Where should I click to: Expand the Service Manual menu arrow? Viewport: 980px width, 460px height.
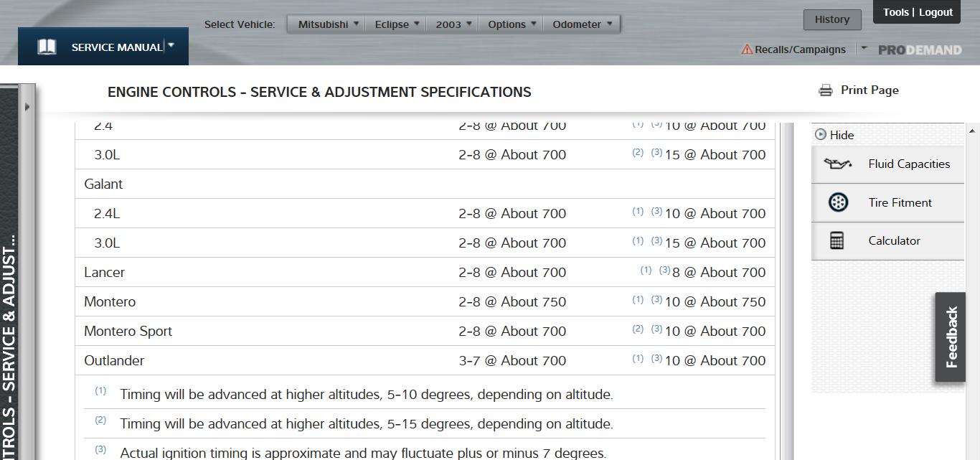(x=171, y=45)
